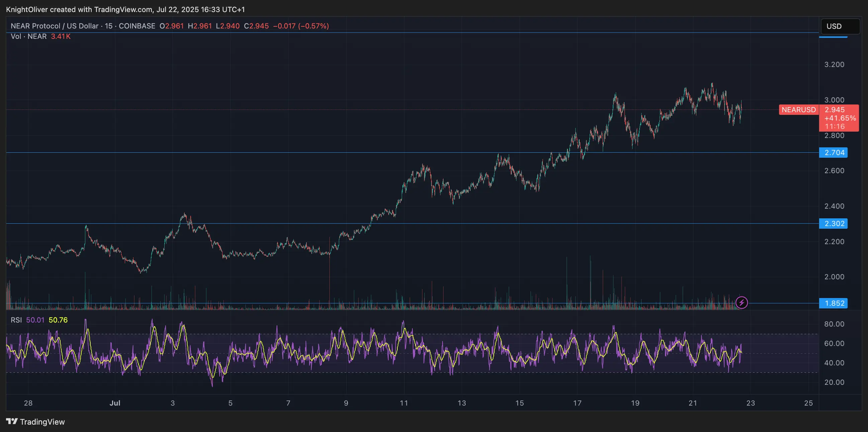Click the 3.41K volume value
Image resolution: width=868 pixels, height=432 pixels.
coord(60,36)
